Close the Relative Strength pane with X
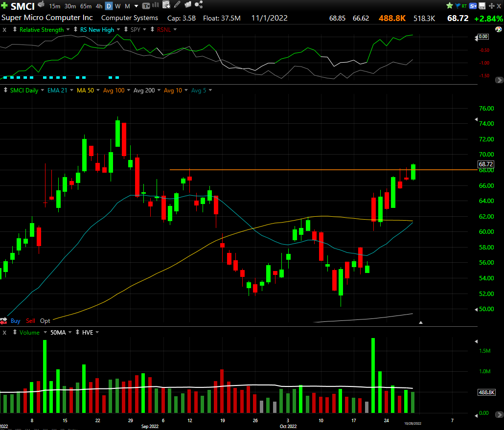Viewport: 504px width, 430px height. pyautogui.click(x=4, y=29)
